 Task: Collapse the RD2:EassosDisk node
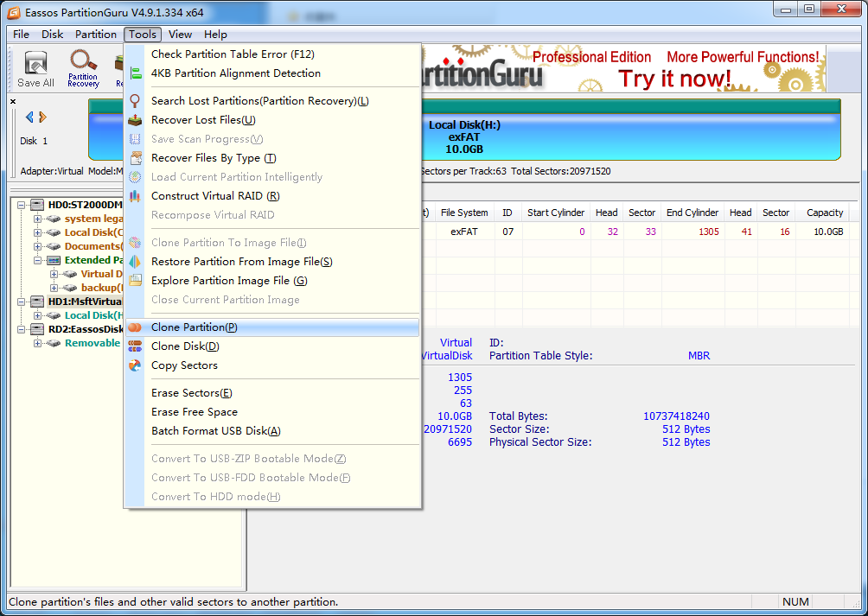point(21,329)
